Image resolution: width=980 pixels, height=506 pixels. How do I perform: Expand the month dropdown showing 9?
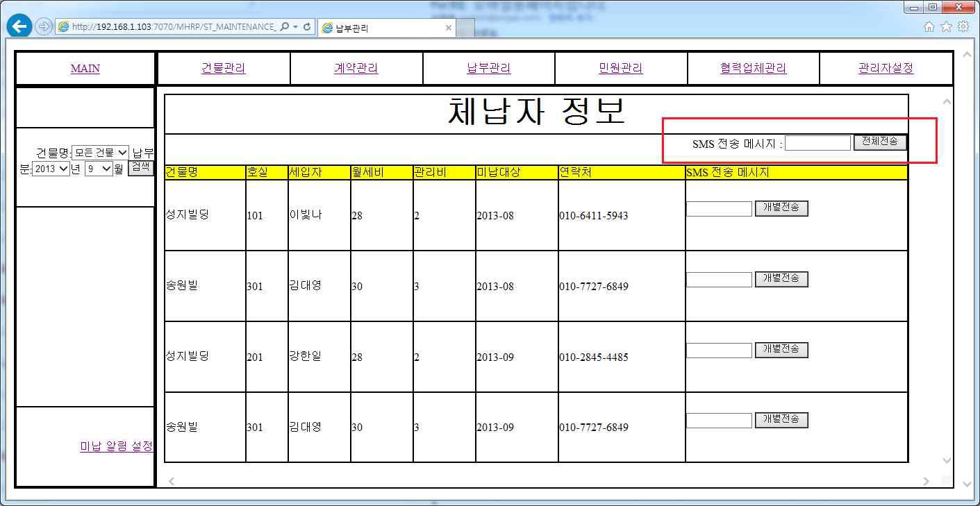[99, 169]
